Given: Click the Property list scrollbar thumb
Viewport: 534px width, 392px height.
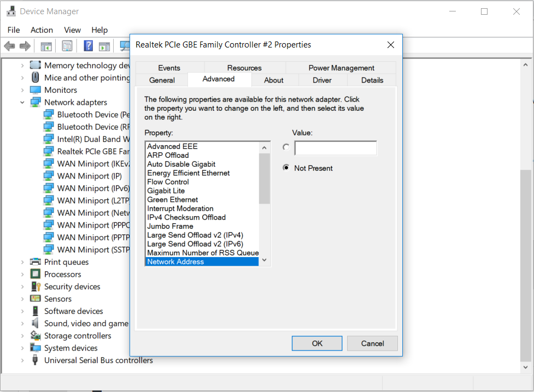Looking at the screenshot, I should click(x=265, y=179).
